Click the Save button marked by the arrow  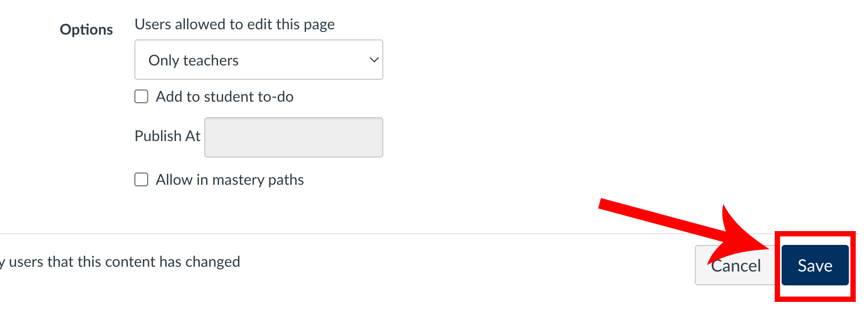coord(814,265)
